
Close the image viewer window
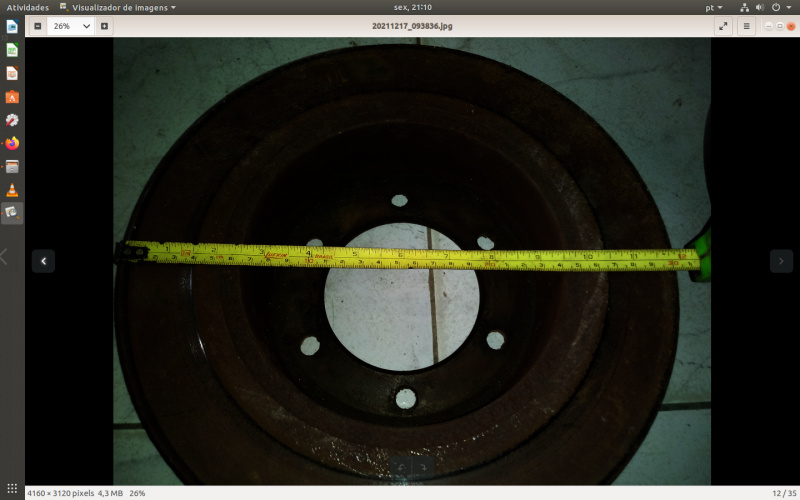pyautogui.click(x=791, y=26)
